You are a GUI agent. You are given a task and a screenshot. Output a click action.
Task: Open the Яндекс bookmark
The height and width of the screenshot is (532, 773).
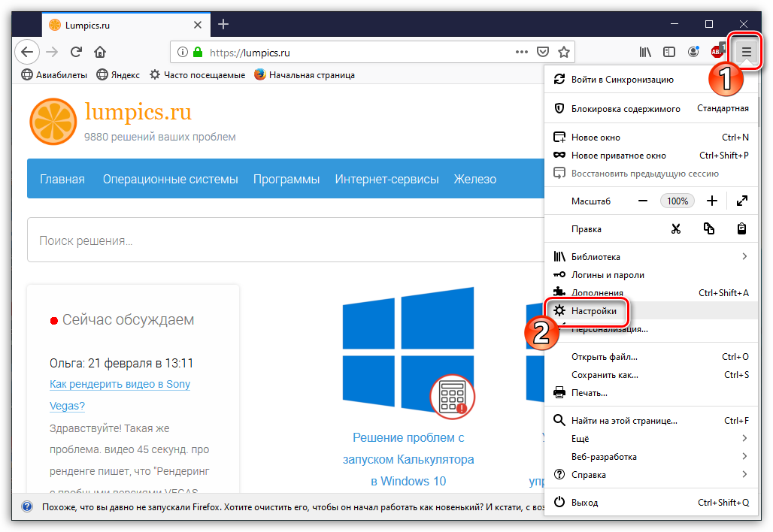pyautogui.click(x=118, y=75)
